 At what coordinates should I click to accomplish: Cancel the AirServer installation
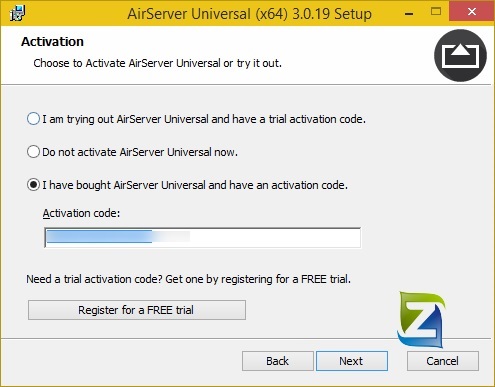443,361
